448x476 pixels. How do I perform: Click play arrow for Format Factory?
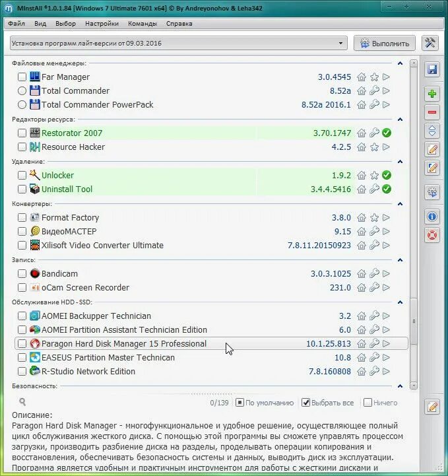386,217
